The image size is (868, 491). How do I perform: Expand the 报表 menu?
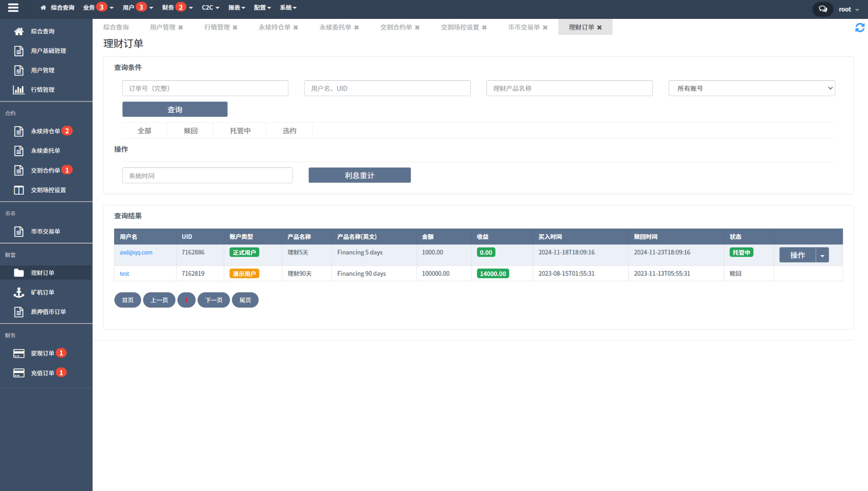[237, 8]
